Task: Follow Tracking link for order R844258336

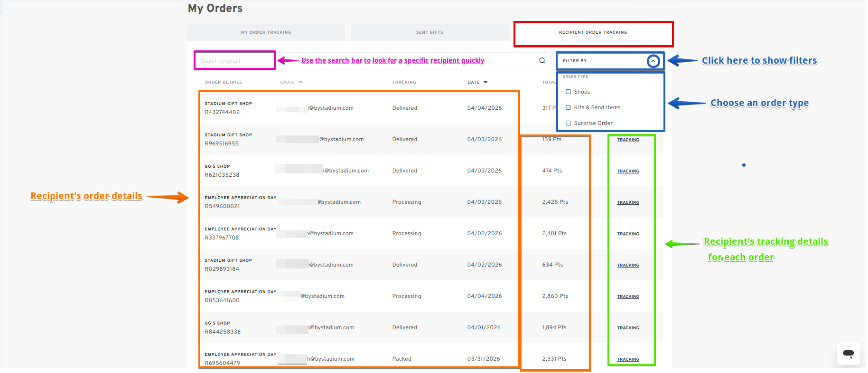Action: (628, 328)
